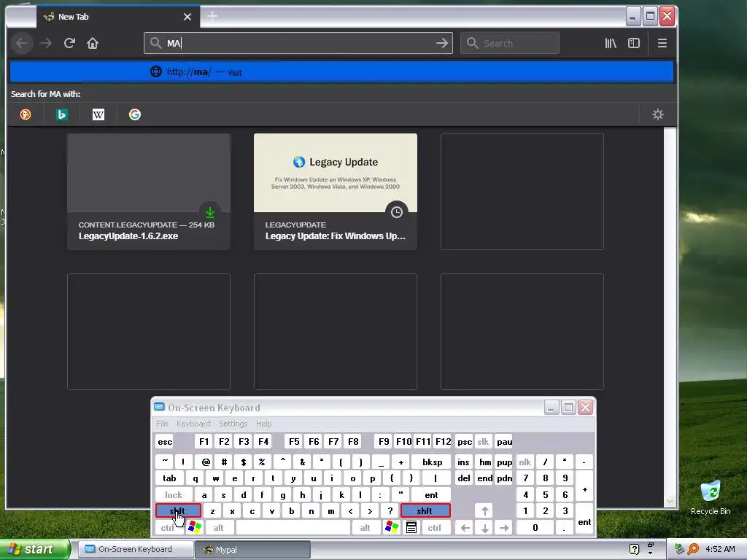Click the bksp key
The height and width of the screenshot is (560, 747).
(x=432, y=462)
